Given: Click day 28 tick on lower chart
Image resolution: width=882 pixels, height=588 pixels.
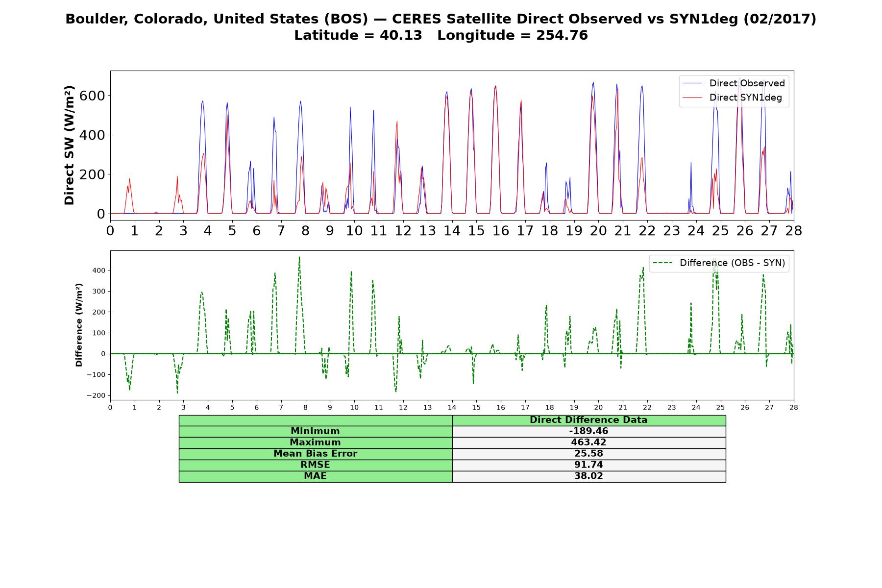Looking at the screenshot, I should (x=793, y=407).
